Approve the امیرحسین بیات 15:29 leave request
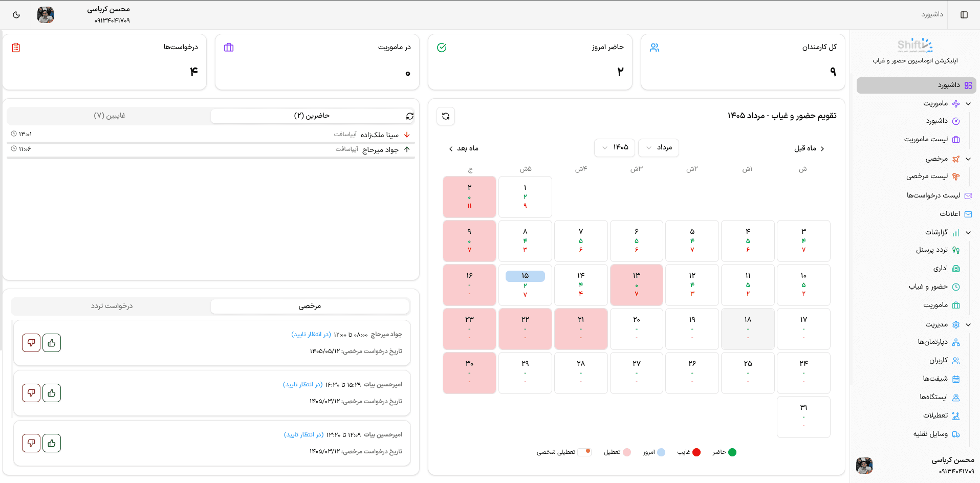 52,393
